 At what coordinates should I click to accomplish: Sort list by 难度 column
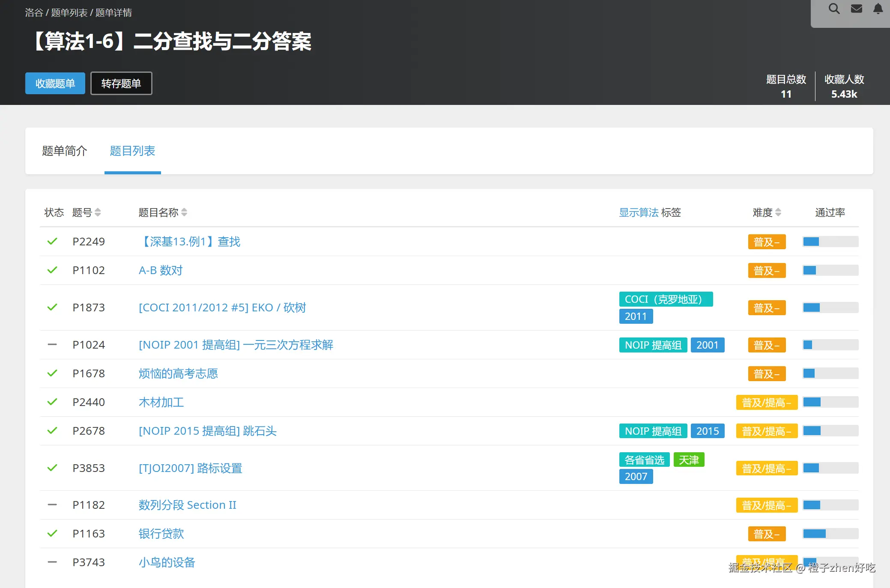pyautogui.click(x=778, y=212)
